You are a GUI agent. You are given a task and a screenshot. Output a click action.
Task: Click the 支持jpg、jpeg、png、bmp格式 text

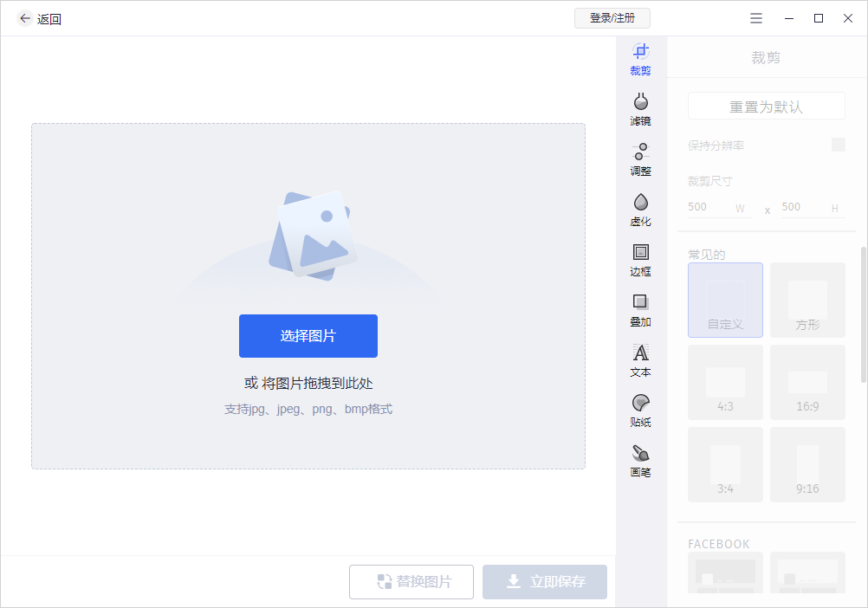point(308,410)
